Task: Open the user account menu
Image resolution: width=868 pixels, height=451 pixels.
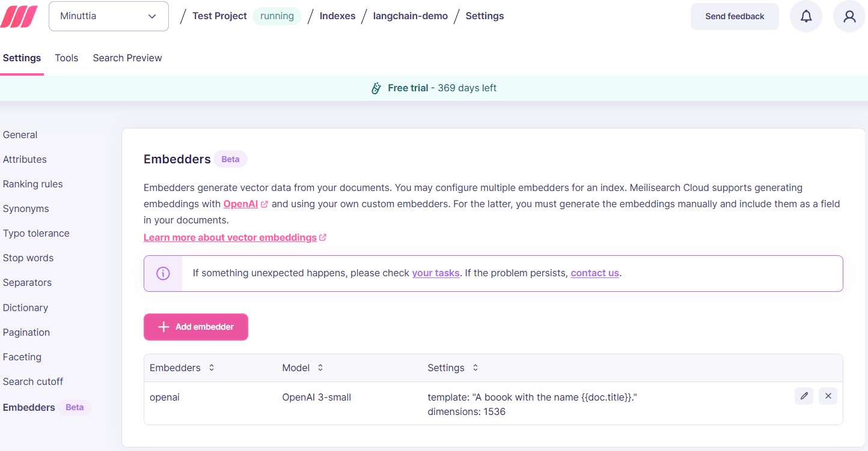Action: pyautogui.click(x=849, y=16)
